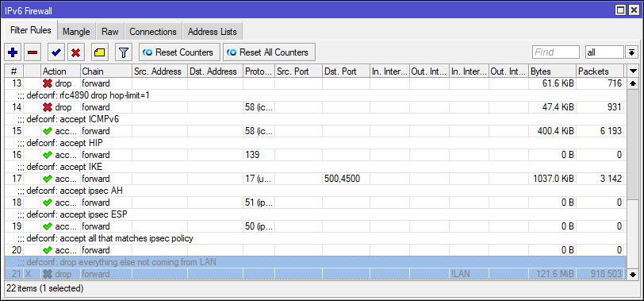The width and height of the screenshot is (644, 301).
Task: Select accept icon of rule 17
Action: (x=48, y=179)
